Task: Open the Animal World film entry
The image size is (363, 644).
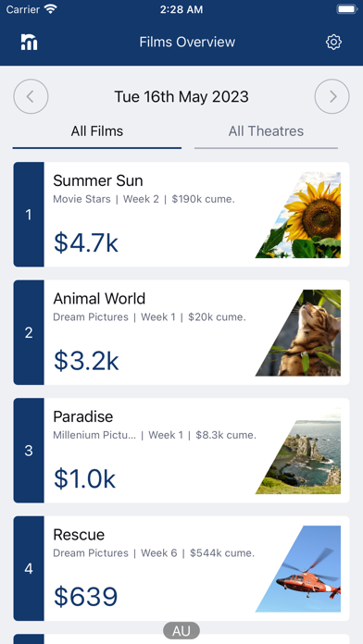Action: [x=181, y=332]
